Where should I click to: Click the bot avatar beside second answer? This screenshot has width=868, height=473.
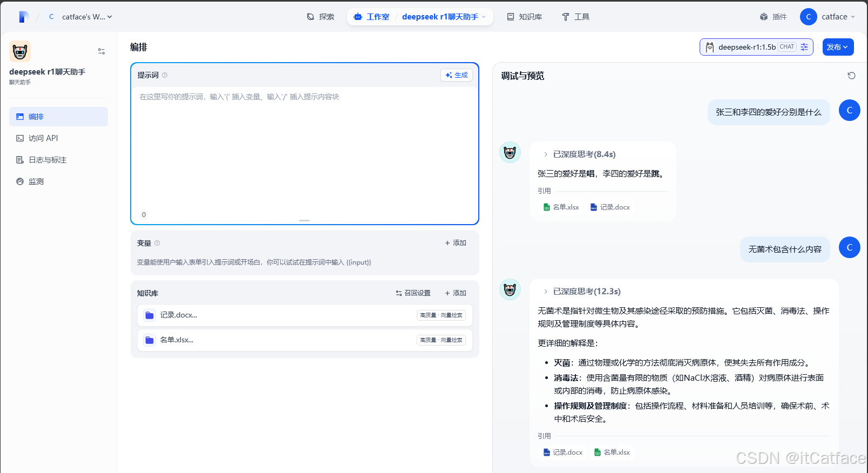510,290
